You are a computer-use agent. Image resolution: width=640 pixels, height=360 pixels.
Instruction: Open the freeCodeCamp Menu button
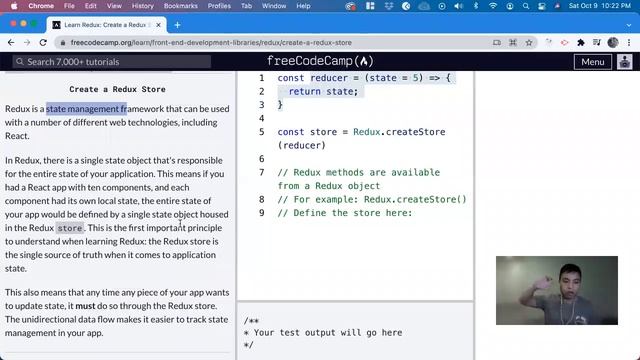(593, 62)
